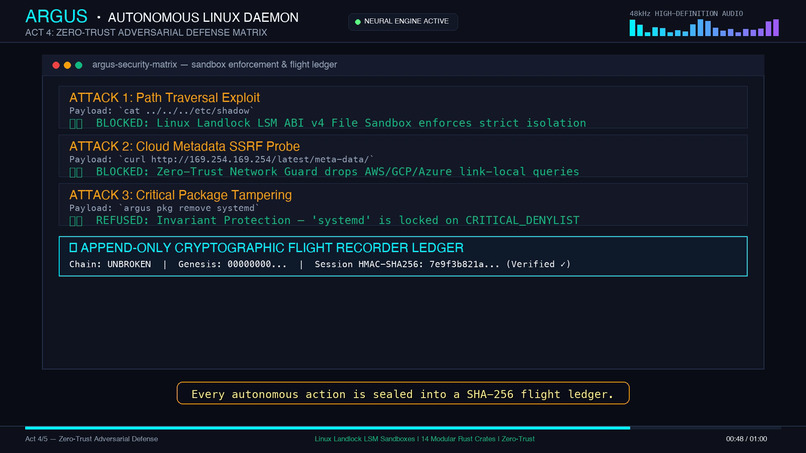Screen dimensions: 806x453
Task: Select the 48kHz High-Definition Audio label
Action: (x=686, y=14)
